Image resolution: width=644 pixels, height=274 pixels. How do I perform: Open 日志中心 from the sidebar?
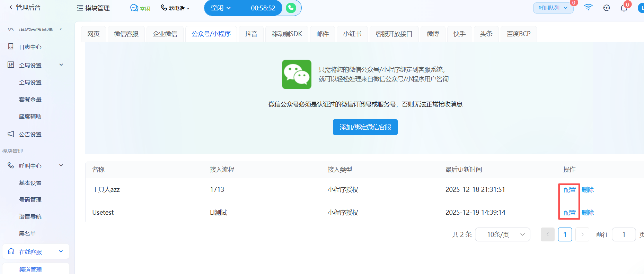(30, 47)
